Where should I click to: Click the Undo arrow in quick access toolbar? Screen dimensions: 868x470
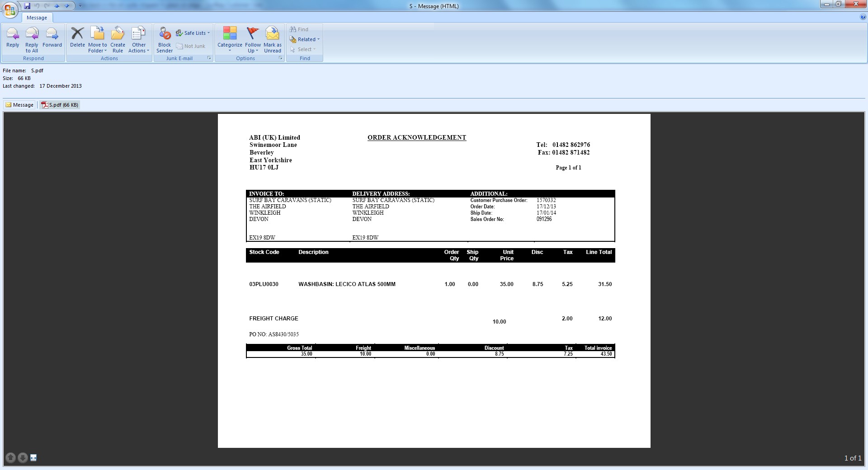click(37, 6)
